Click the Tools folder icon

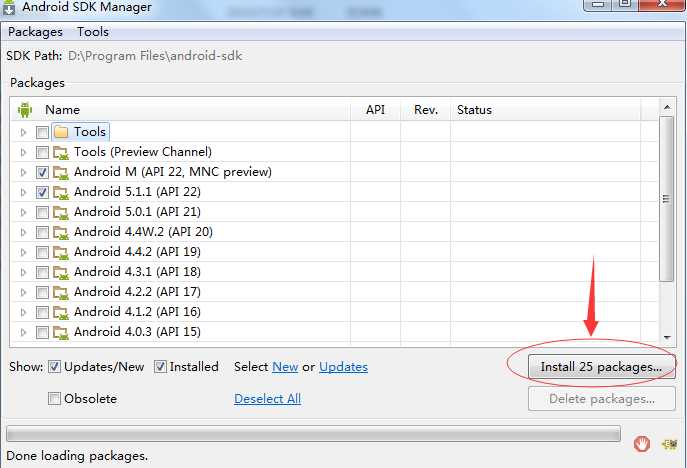[61, 132]
